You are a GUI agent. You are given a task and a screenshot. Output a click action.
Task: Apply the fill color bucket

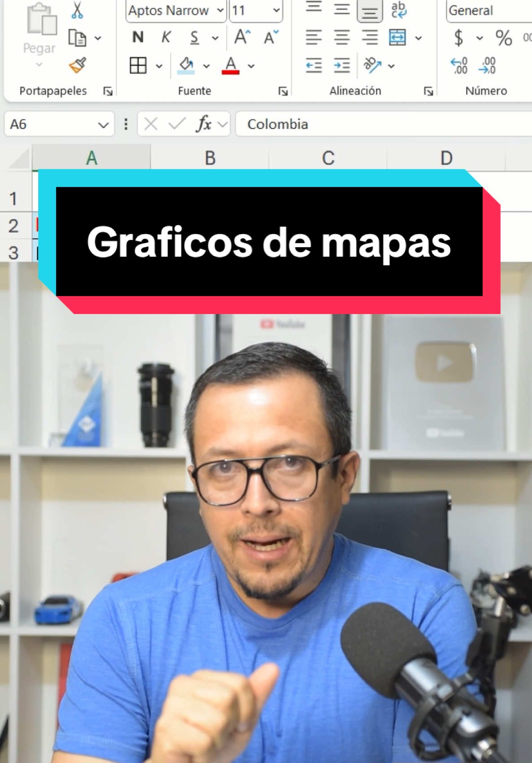coord(186,65)
